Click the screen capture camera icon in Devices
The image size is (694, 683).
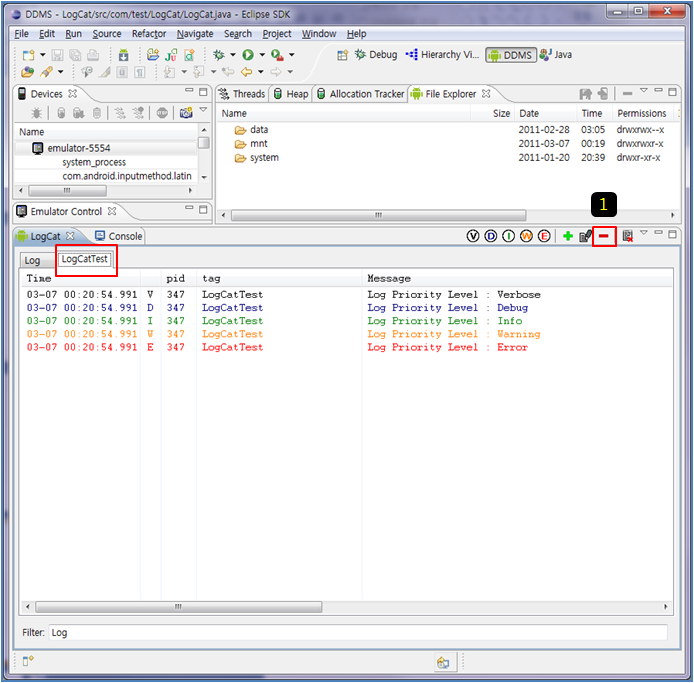[x=186, y=113]
